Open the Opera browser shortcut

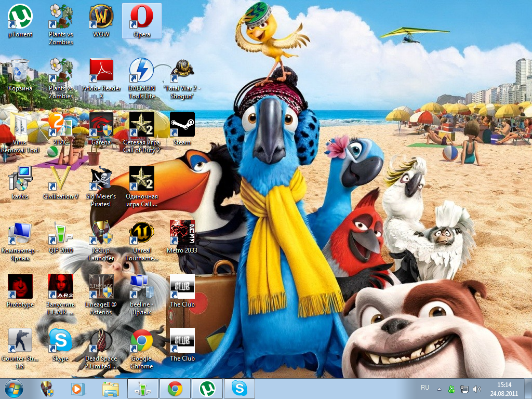[x=141, y=21]
